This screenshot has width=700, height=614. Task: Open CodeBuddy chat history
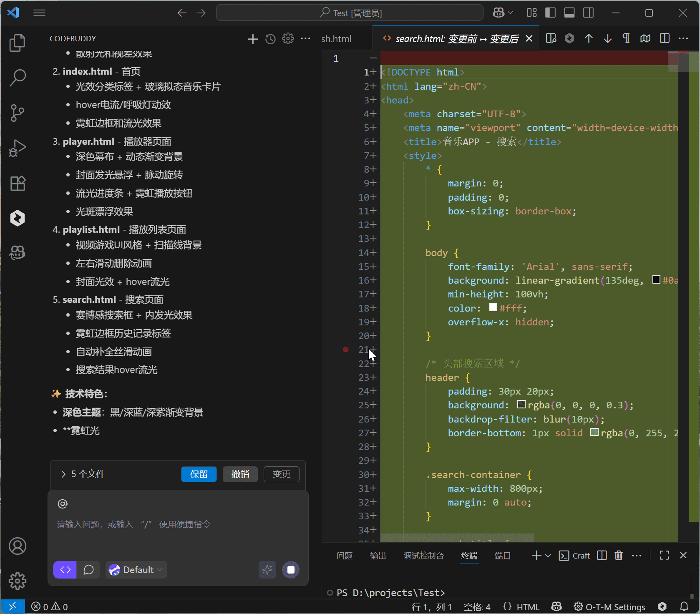tap(270, 39)
